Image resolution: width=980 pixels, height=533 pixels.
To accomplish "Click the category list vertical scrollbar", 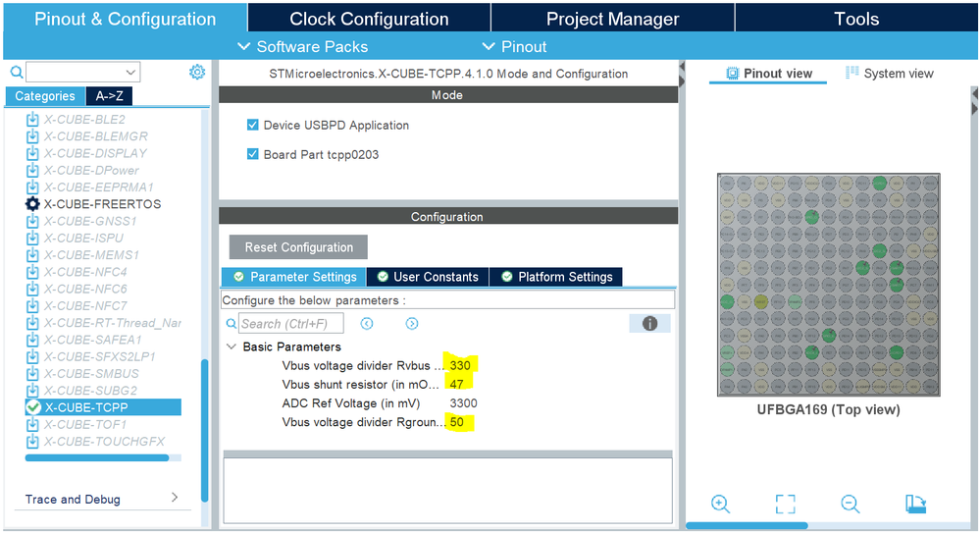I will [204, 430].
